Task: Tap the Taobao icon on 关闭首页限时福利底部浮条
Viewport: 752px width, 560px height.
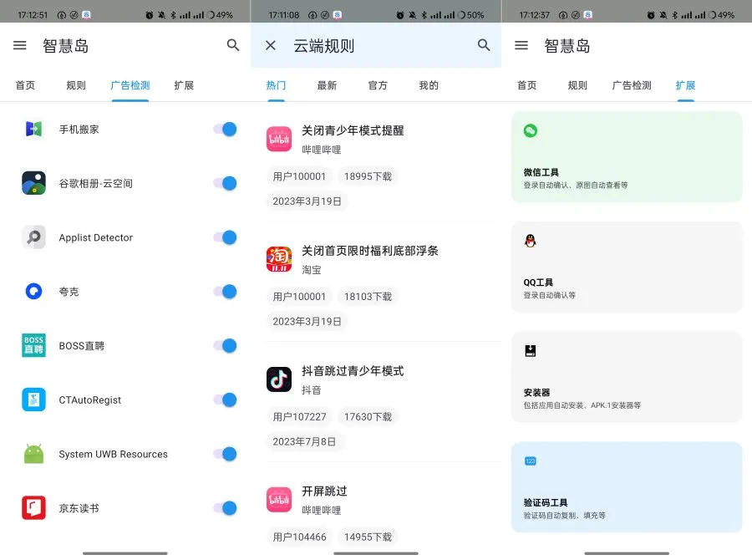Action: click(x=278, y=259)
